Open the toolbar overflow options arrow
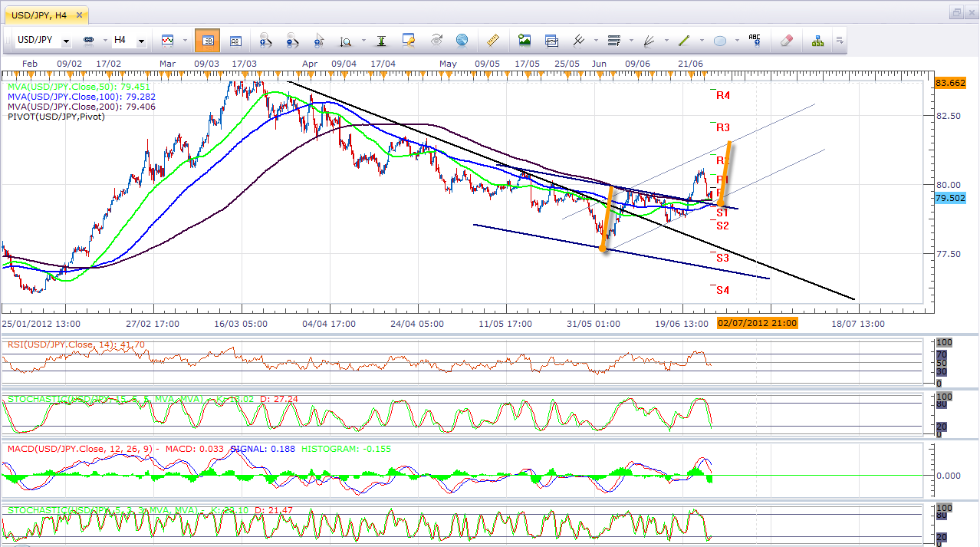980x547 pixels. pos(840,40)
